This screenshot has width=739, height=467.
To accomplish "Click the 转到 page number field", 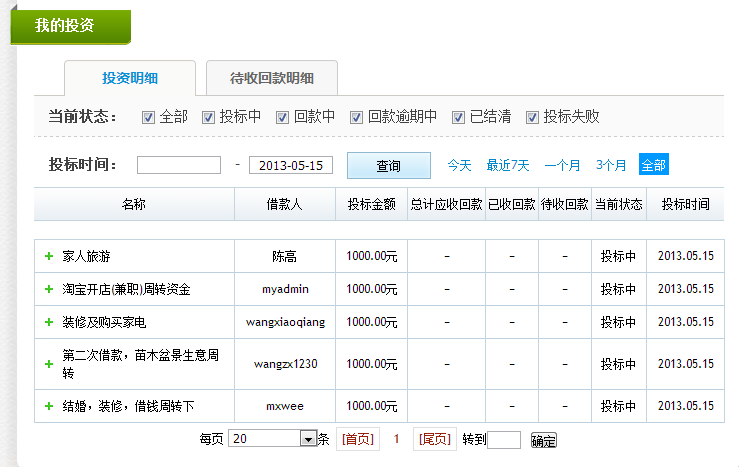I will click(504, 440).
